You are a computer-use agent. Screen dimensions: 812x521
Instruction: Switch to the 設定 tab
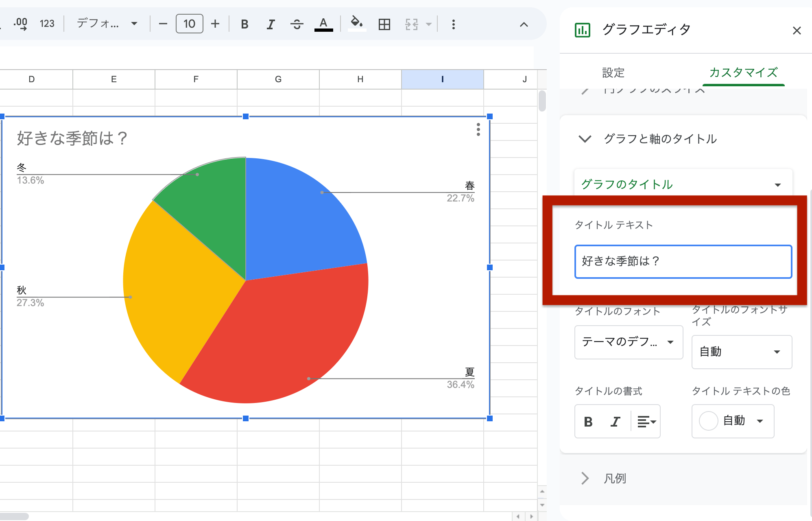(613, 73)
